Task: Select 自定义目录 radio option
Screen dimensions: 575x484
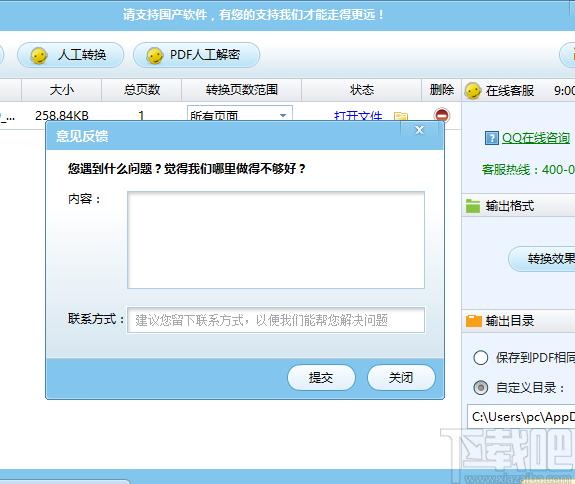Action: pyautogui.click(x=481, y=388)
